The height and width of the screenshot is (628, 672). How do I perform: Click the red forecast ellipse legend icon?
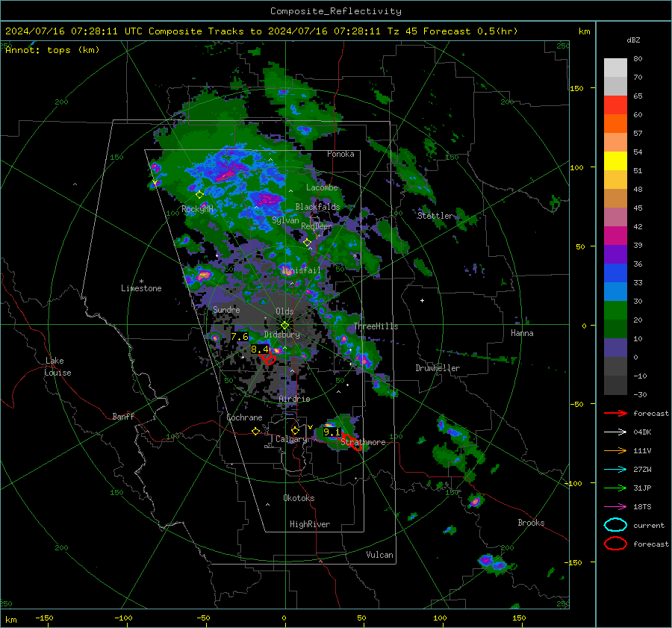pyautogui.click(x=615, y=544)
